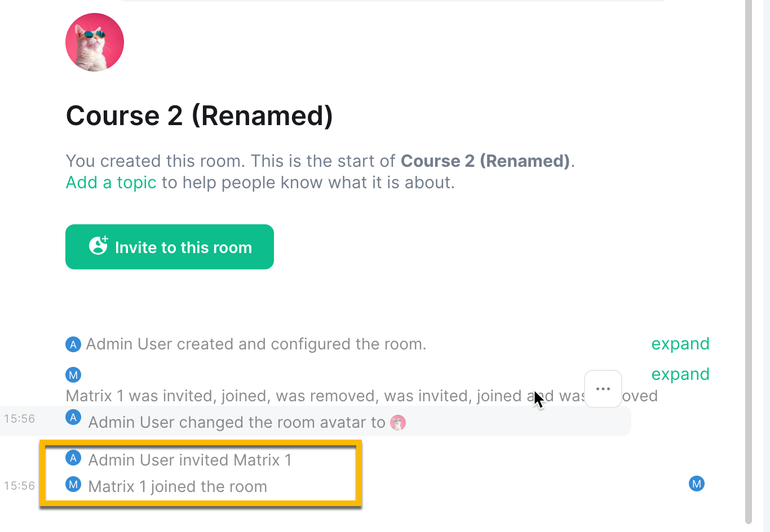770x532 pixels.
Task: Select the Matrix 1 joined the room event
Action: tap(178, 486)
